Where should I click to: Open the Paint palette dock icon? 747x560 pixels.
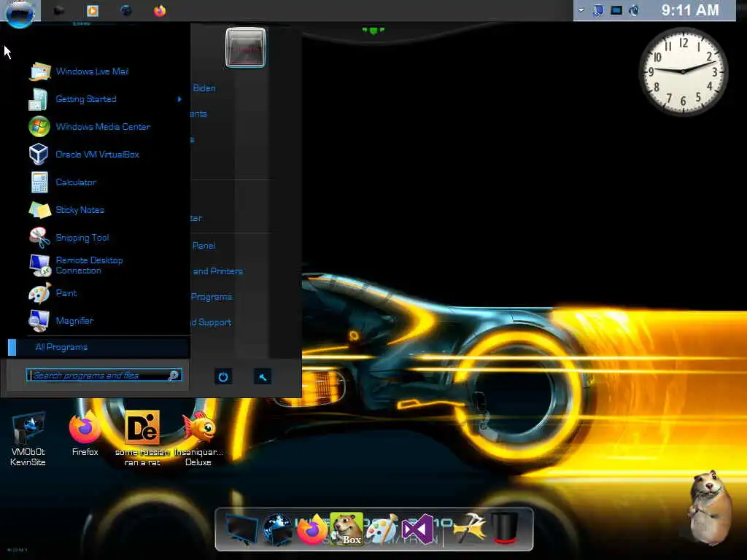(382, 529)
